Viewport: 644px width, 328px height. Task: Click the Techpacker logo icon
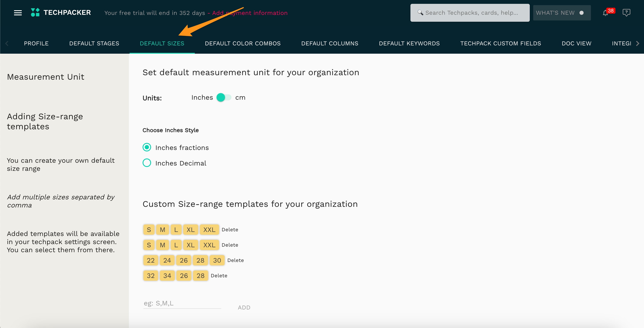(x=35, y=13)
